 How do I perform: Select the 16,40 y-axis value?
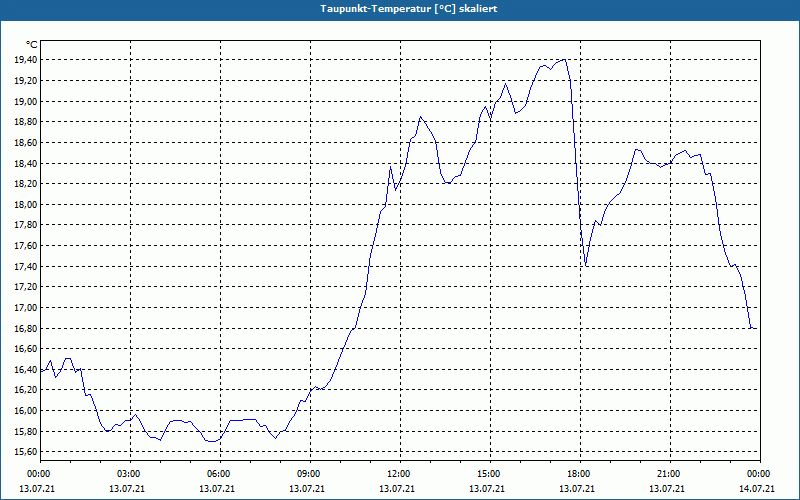tap(26, 369)
